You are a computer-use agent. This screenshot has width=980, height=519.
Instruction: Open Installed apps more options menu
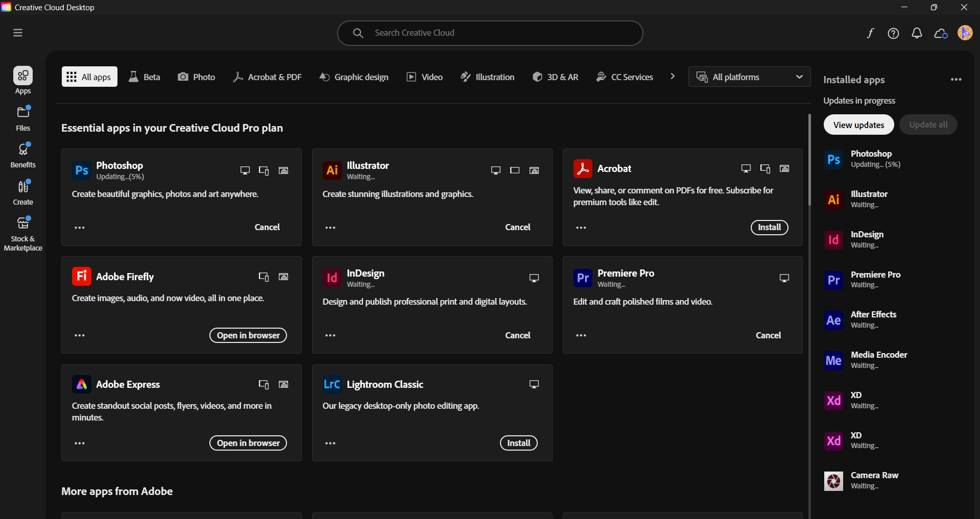coord(956,80)
